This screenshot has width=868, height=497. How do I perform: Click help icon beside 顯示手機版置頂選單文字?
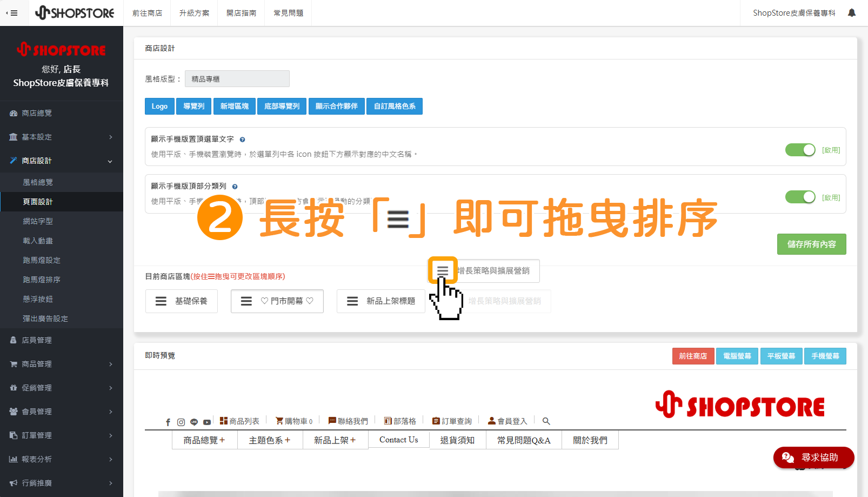pos(242,140)
